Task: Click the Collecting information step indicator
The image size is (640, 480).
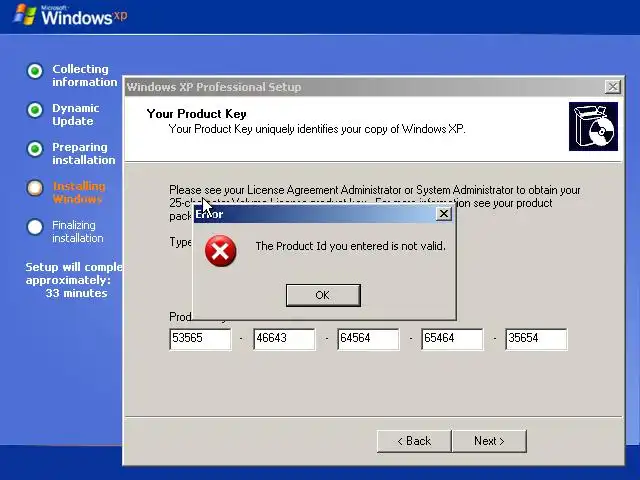Action: click(35, 71)
